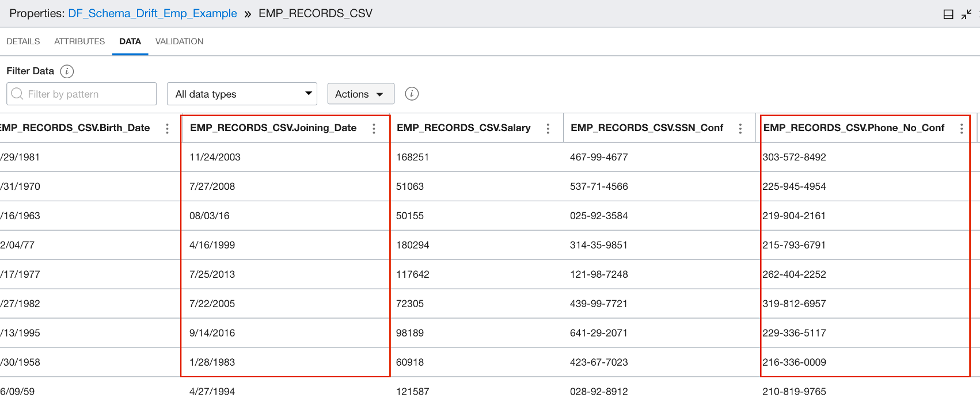
Task: Click the Filter by pattern field
Action: (x=86, y=94)
